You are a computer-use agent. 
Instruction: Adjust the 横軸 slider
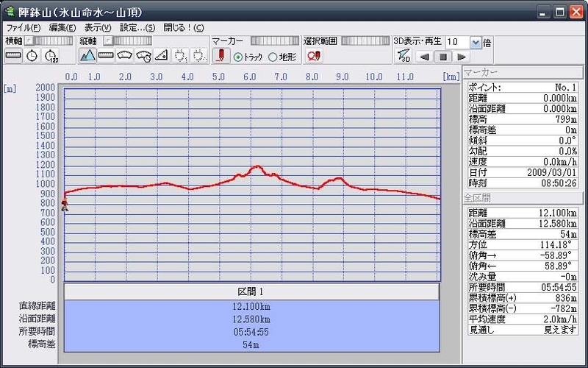pyautogui.click(x=49, y=40)
